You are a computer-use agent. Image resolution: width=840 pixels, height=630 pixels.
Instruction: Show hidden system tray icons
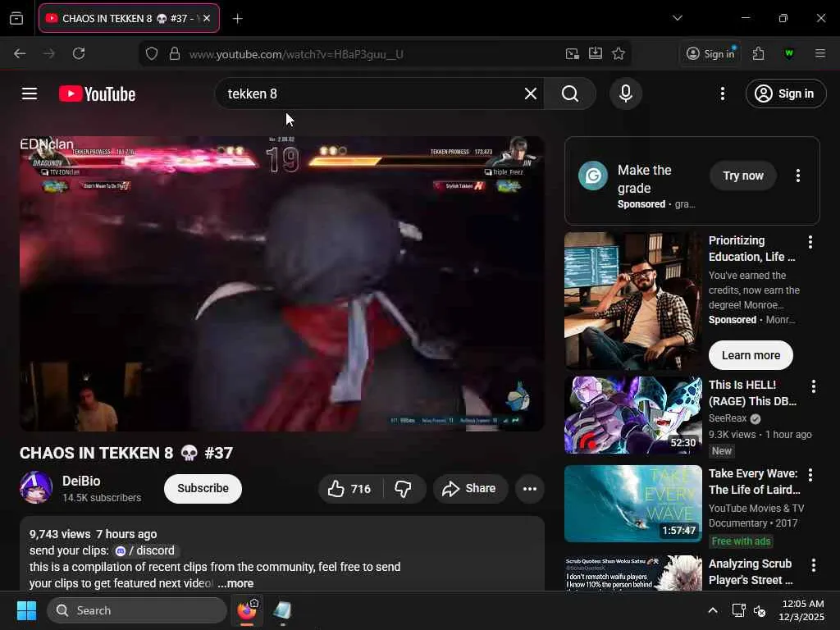[713, 610]
